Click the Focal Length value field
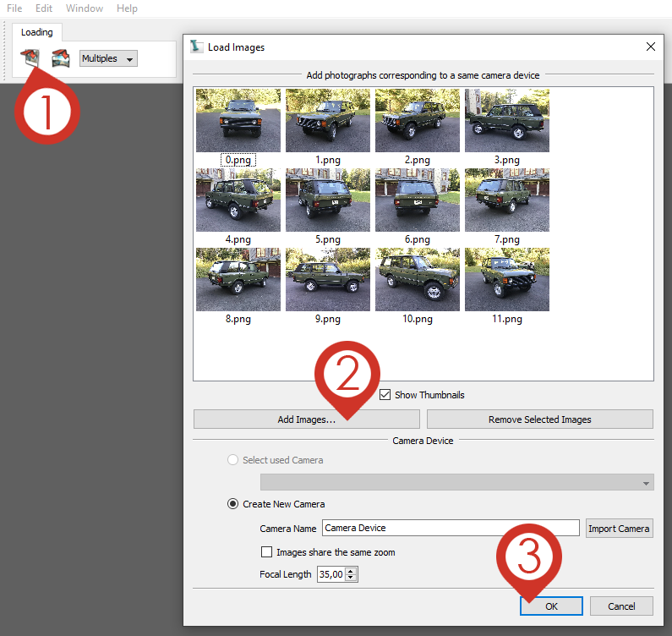672x636 pixels. 331,574
